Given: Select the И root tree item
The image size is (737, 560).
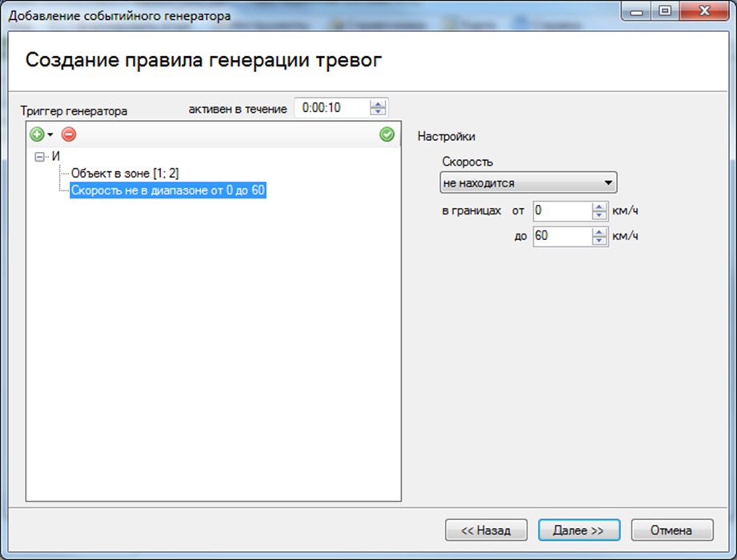Looking at the screenshot, I should coord(55,157).
